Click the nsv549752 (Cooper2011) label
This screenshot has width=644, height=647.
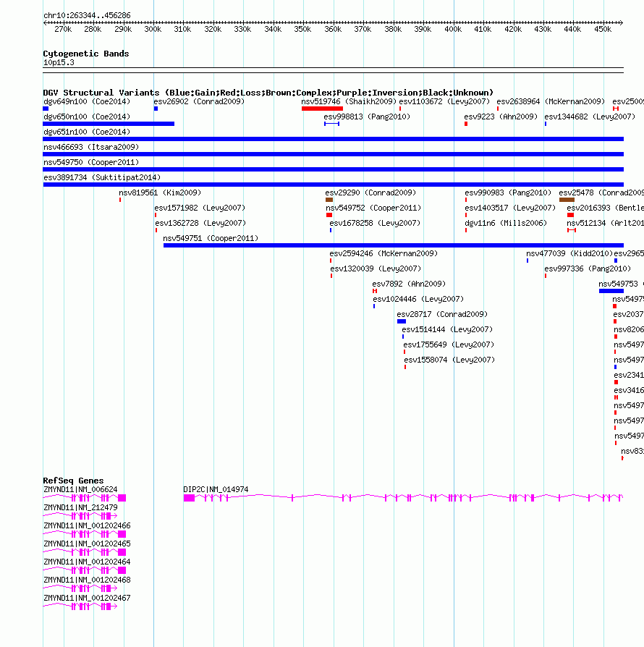(x=373, y=208)
